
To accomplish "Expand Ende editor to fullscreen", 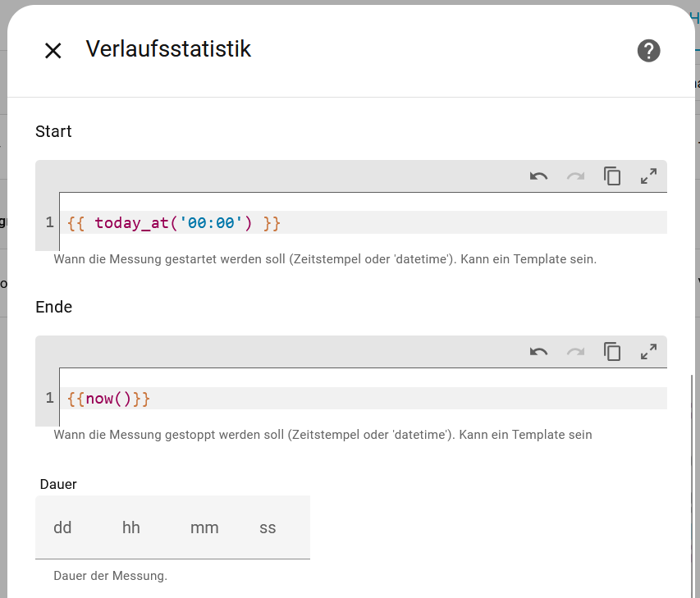I will (648, 352).
